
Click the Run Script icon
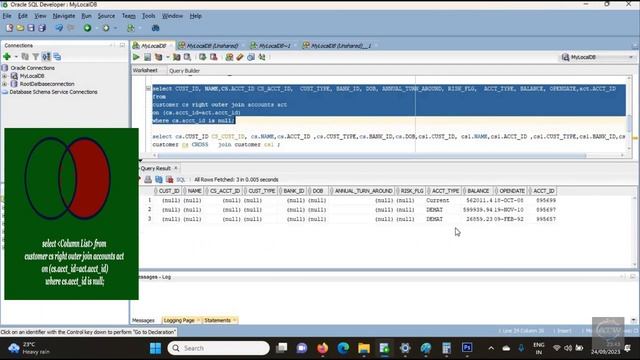pos(147,57)
